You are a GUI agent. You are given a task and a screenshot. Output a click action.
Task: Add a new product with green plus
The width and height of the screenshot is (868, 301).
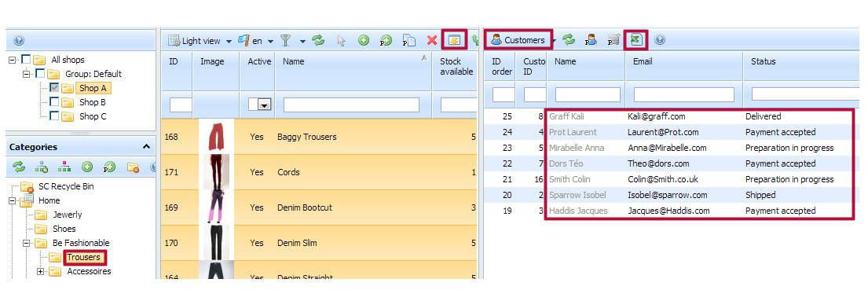pyautogui.click(x=363, y=40)
